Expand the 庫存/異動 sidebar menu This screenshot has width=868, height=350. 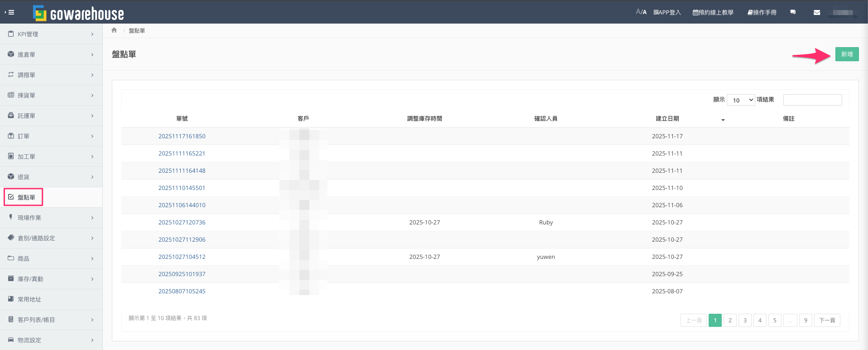click(51, 279)
